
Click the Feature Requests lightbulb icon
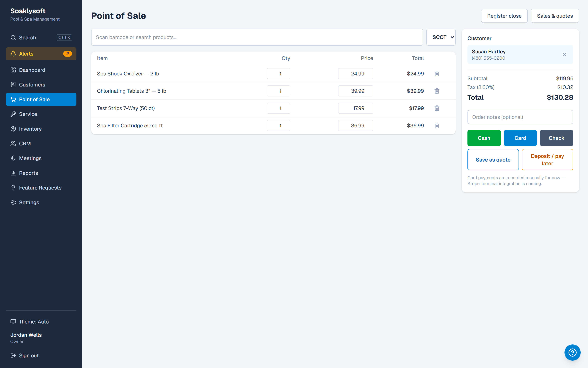pyautogui.click(x=13, y=188)
